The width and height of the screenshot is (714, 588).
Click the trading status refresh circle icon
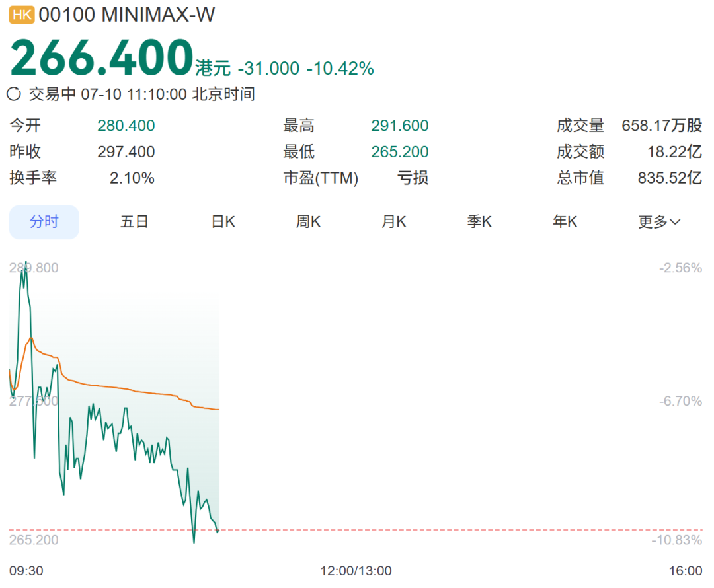[x=14, y=94]
